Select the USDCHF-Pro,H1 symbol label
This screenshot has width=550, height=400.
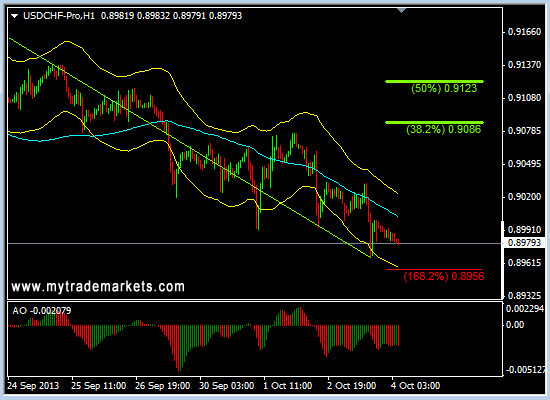pos(59,16)
